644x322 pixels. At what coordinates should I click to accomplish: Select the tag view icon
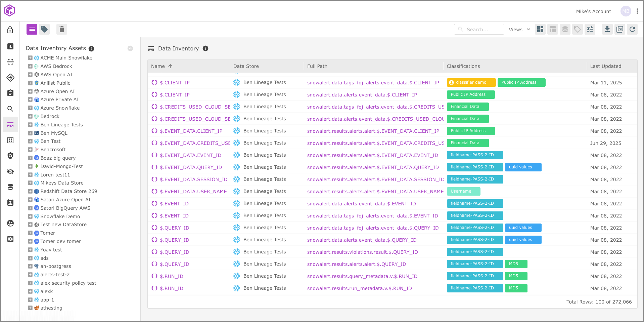[x=44, y=30]
